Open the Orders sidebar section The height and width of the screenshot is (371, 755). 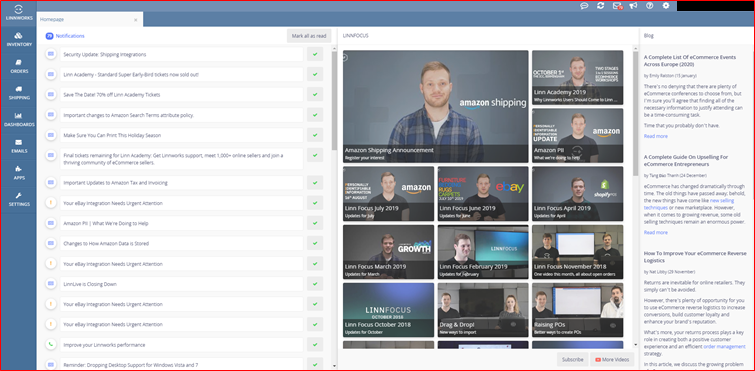pyautogui.click(x=18, y=66)
